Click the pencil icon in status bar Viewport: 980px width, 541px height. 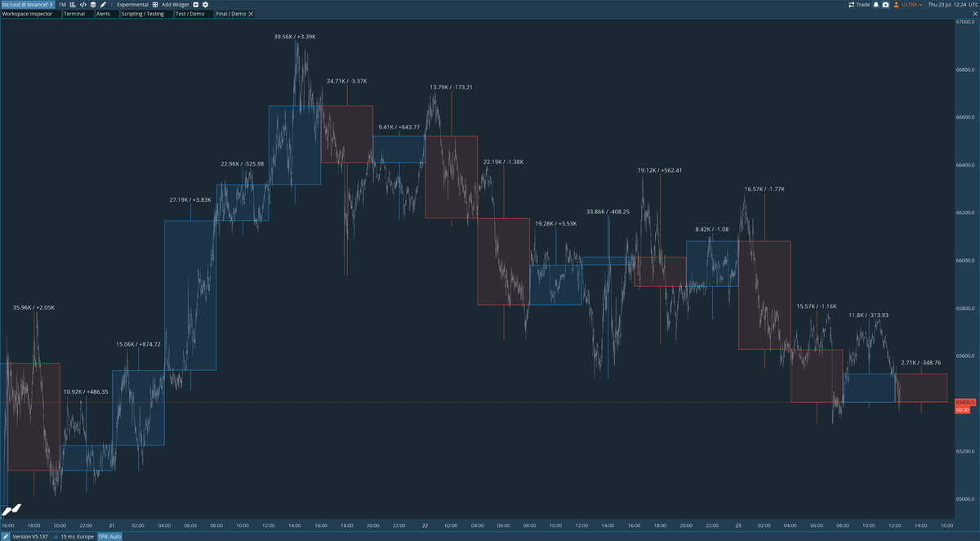click(x=6, y=536)
